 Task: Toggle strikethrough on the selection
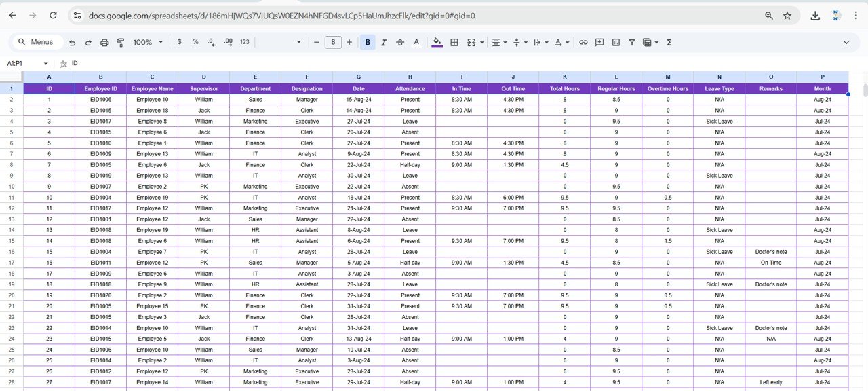(399, 42)
